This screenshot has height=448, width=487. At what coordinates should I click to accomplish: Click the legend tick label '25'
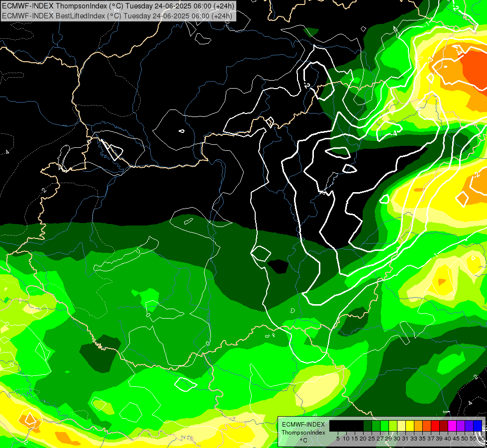point(372,439)
